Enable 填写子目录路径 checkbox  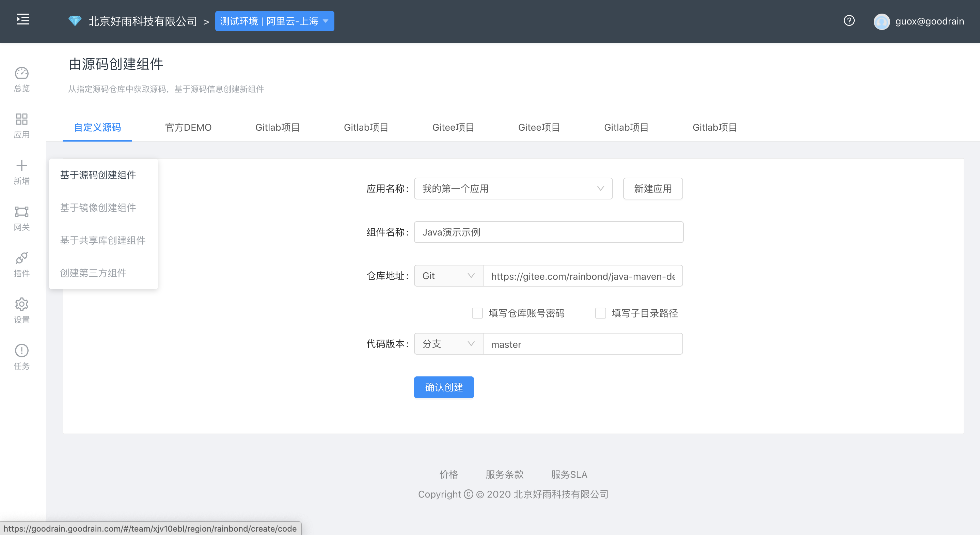600,313
